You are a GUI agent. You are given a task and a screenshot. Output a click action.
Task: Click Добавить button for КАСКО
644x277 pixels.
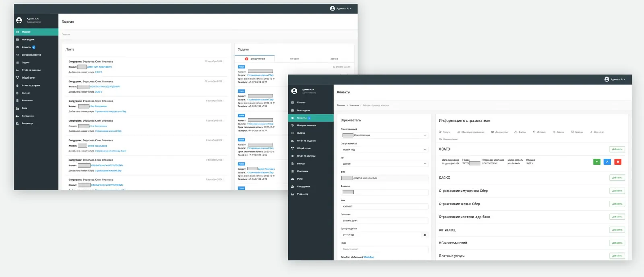pyautogui.click(x=617, y=178)
